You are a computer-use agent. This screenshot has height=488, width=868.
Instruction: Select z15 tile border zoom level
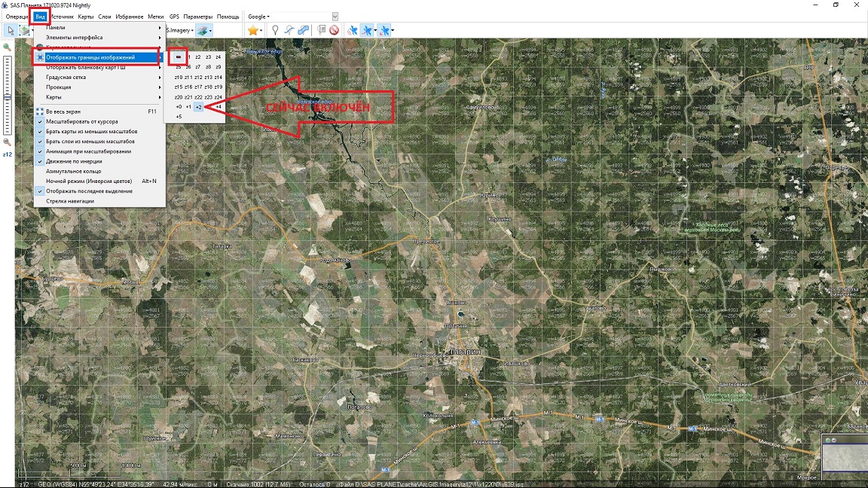pyautogui.click(x=179, y=87)
